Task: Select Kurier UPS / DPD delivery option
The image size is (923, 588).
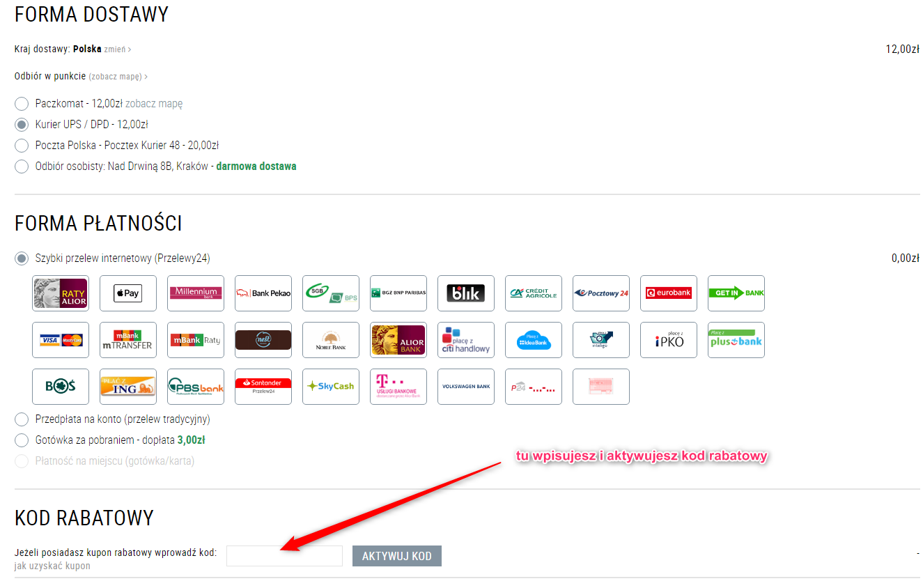Action: coord(22,125)
